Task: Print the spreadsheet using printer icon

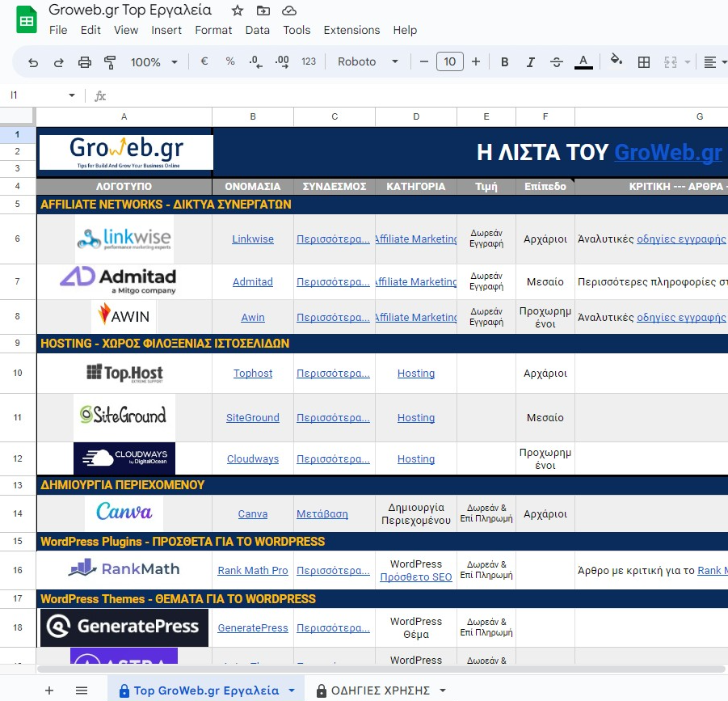Action: click(x=85, y=62)
